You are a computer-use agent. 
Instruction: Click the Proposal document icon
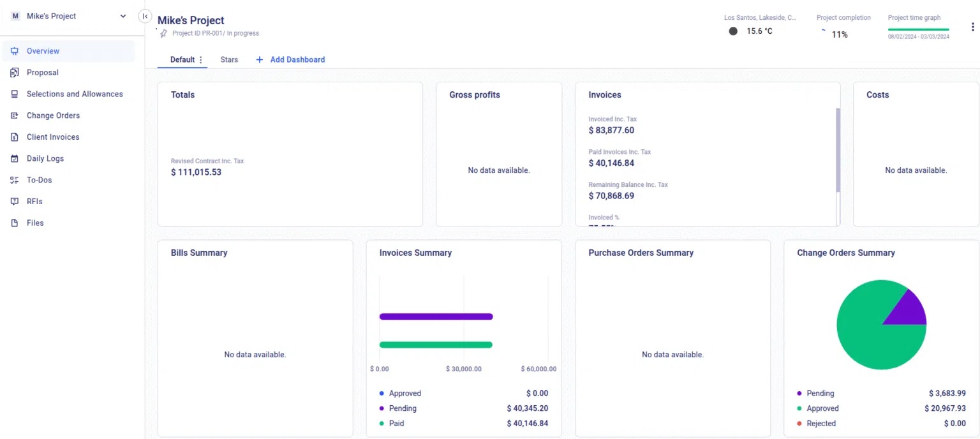pyautogui.click(x=14, y=73)
